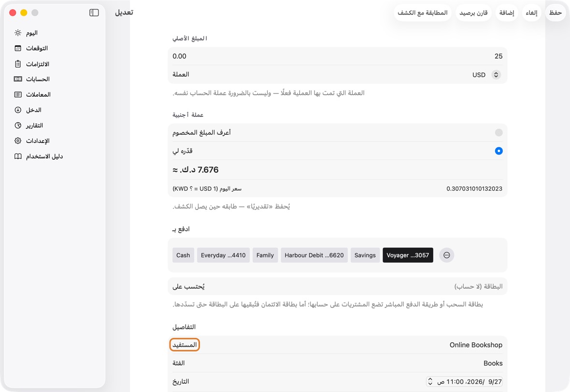Click قارن برصيد button

[473, 13]
